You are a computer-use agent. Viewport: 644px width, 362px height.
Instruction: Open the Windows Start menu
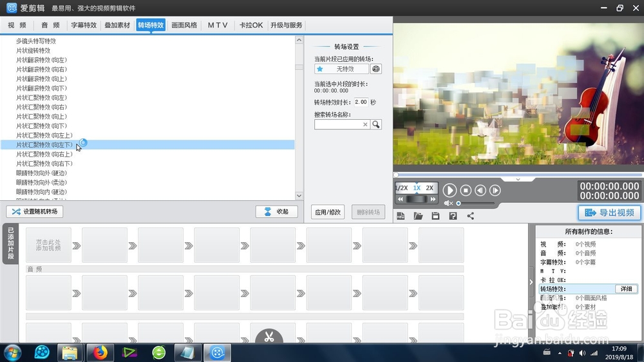click(12, 352)
